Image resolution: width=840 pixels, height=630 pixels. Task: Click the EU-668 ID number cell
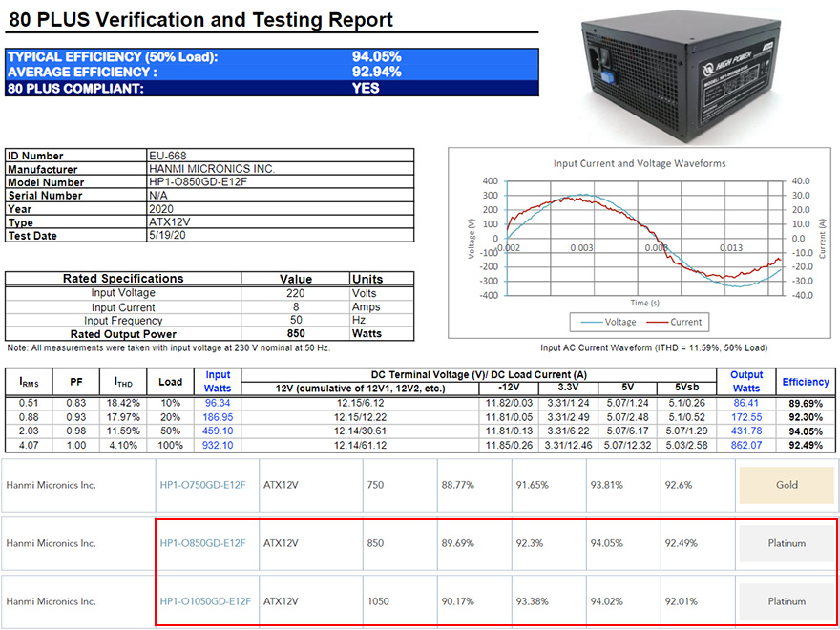281,156
